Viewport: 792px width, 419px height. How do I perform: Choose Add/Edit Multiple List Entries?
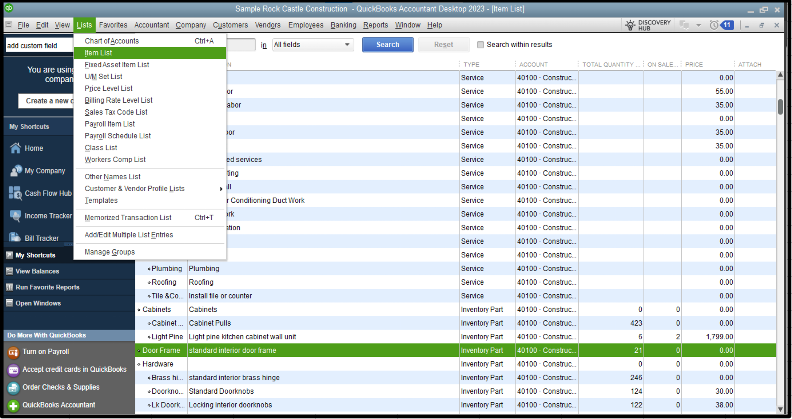click(x=150, y=235)
